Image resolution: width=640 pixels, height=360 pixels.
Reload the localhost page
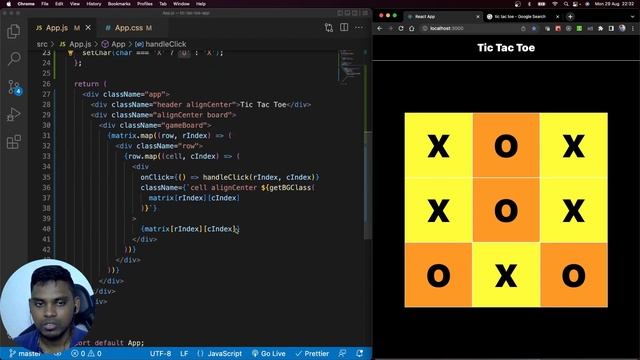(x=401, y=29)
